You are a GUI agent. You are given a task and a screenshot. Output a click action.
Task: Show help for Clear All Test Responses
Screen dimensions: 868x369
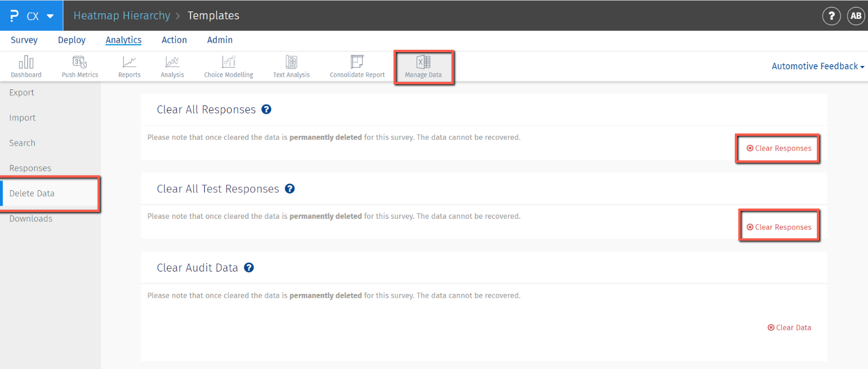[290, 189]
